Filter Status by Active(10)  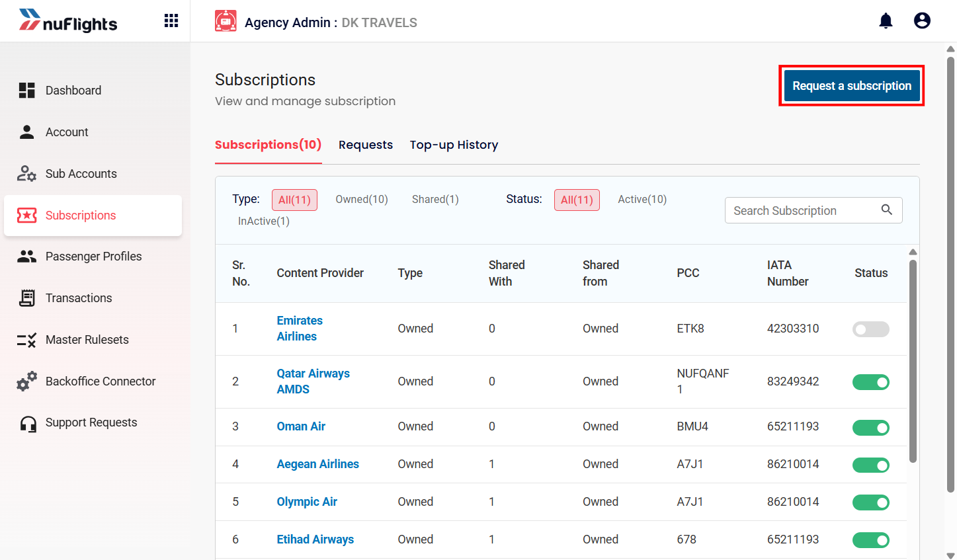[642, 200]
